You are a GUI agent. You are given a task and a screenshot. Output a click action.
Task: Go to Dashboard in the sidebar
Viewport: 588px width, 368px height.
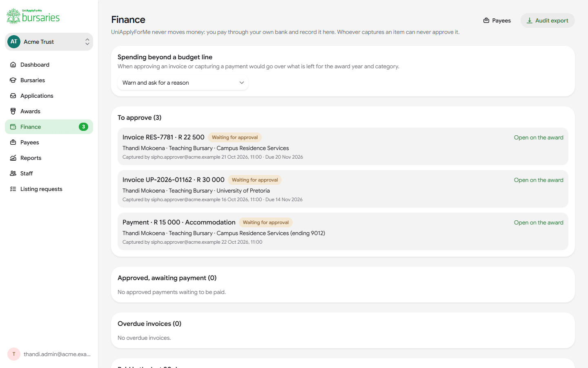[x=49, y=65]
